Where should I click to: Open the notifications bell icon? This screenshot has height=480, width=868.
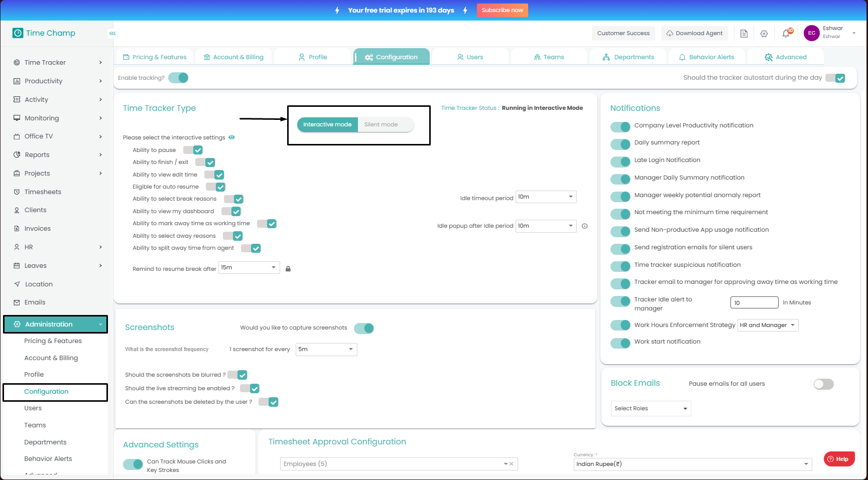(x=786, y=34)
